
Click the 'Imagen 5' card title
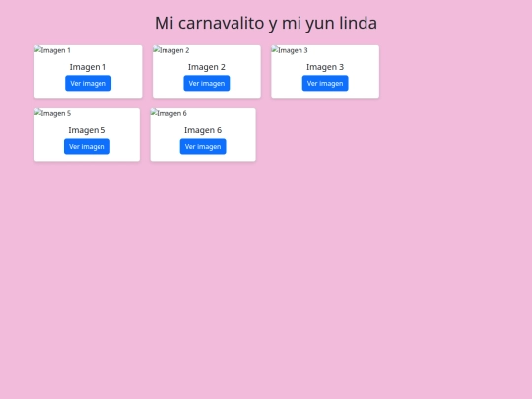[x=87, y=130]
